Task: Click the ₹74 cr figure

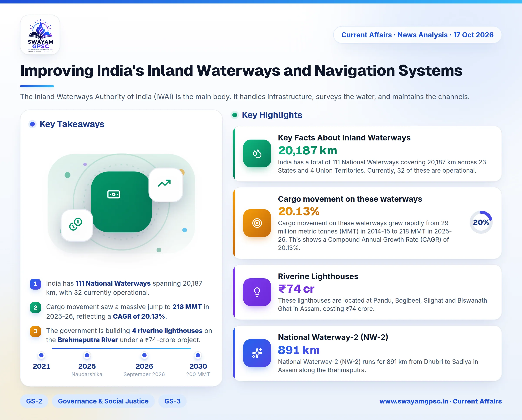Action: click(x=296, y=289)
